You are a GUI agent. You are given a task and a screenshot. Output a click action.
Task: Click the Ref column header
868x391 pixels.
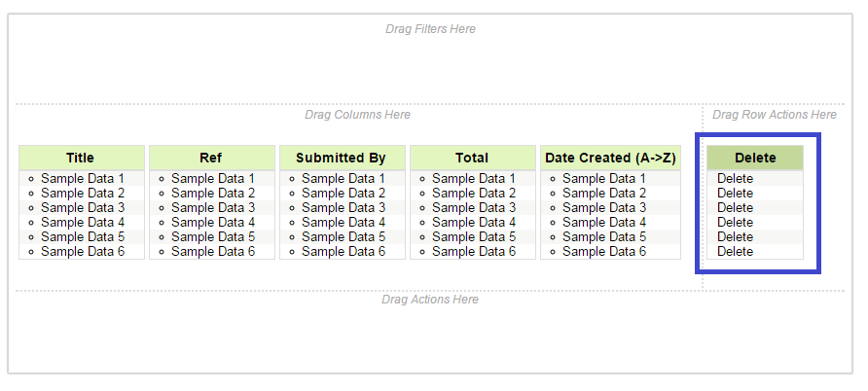(211, 158)
